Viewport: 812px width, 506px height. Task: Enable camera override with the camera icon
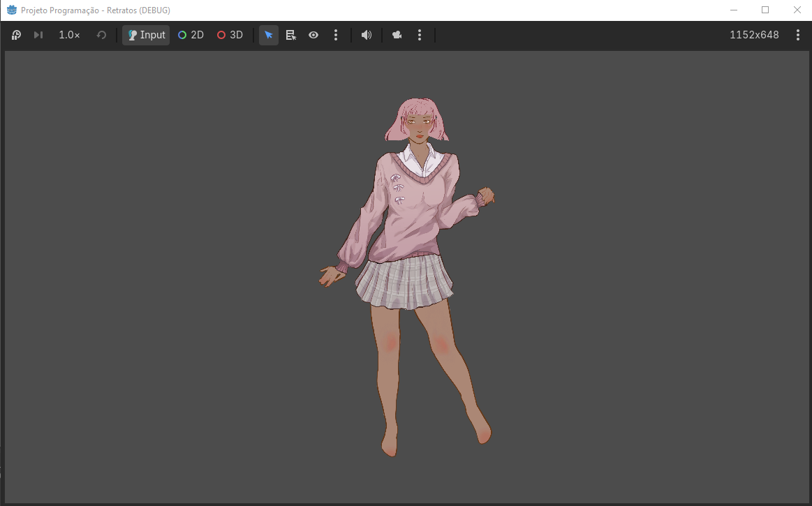[397, 35]
